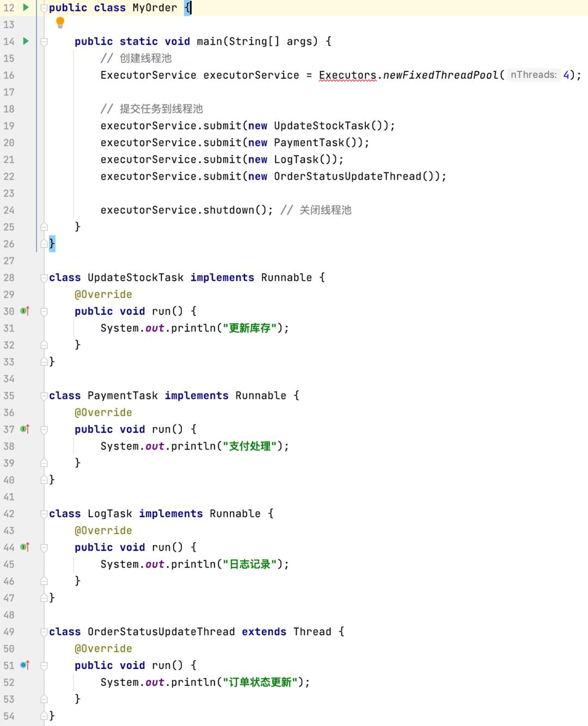Image resolution: width=588 pixels, height=726 pixels.
Task: Click PaymentTask class name on line 35
Action: click(x=122, y=396)
